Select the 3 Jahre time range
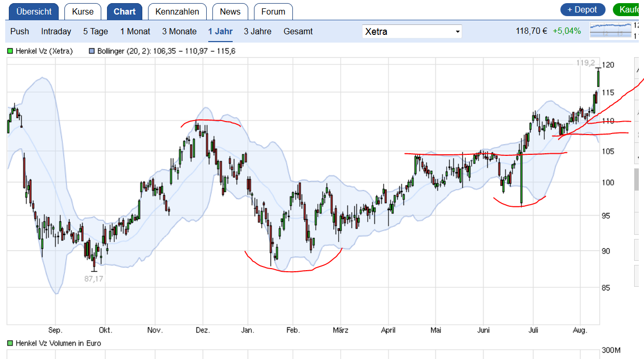Viewport: 644px width, 359px height. coord(258,32)
